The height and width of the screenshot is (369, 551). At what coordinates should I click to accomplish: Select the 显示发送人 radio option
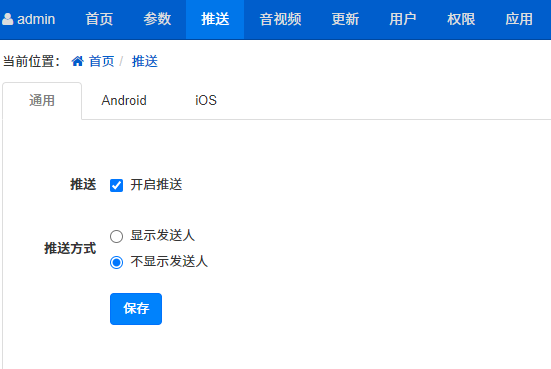[116, 236]
